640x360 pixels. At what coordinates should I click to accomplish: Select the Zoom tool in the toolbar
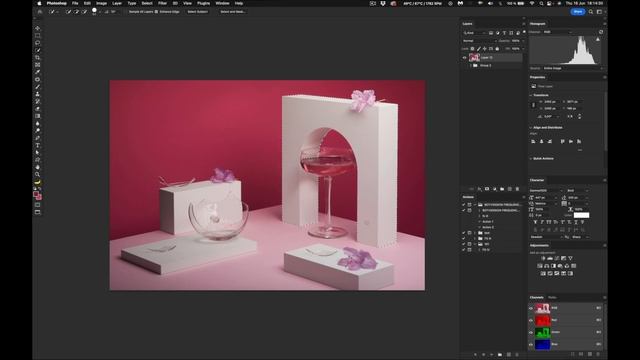coord(38,174)
